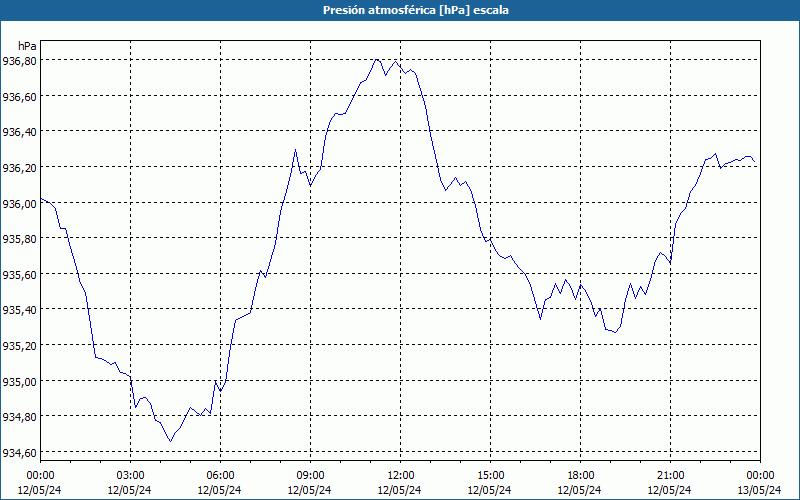Click the 936,20 y-axis value

point(19,167)
